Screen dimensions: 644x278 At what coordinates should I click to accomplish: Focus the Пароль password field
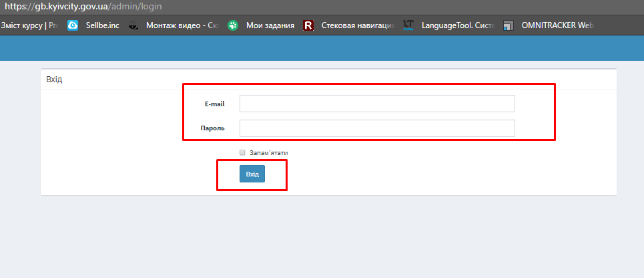click(377, 128)
